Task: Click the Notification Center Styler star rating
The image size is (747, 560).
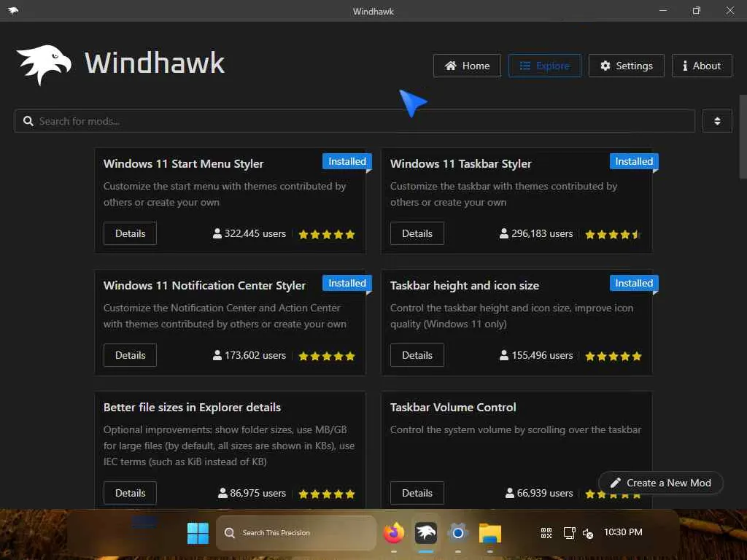Action: pos(327,356)
